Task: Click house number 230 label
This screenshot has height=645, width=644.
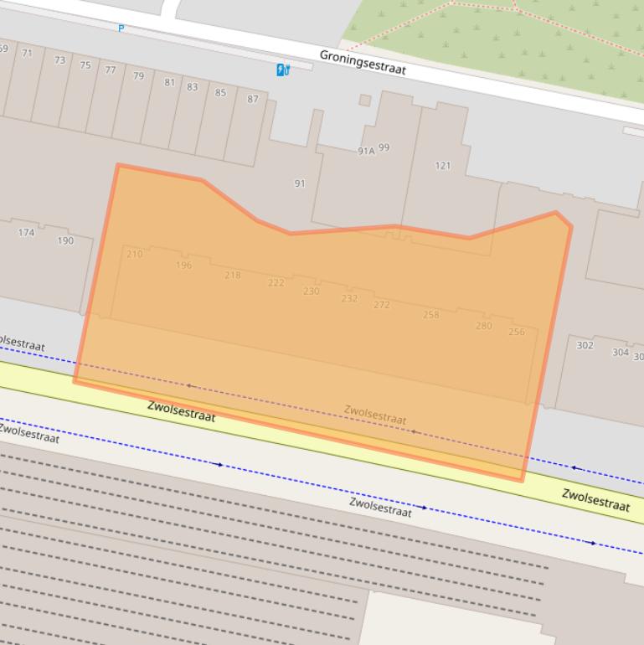Action: [x=312, y=292]
